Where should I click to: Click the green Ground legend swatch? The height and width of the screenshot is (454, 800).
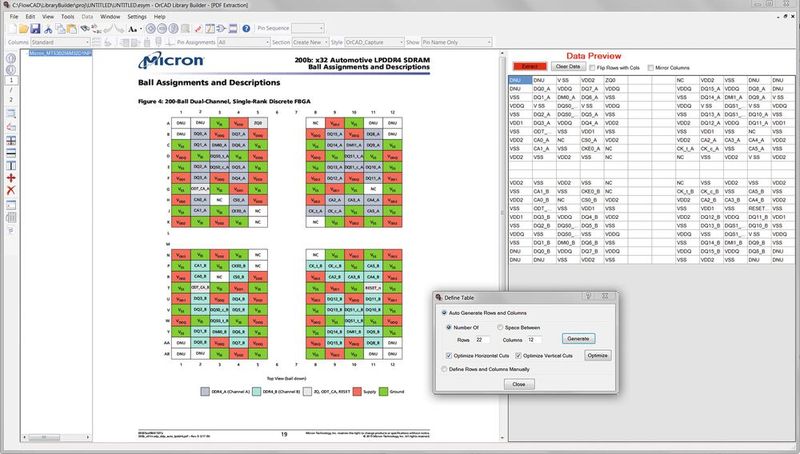383,391
